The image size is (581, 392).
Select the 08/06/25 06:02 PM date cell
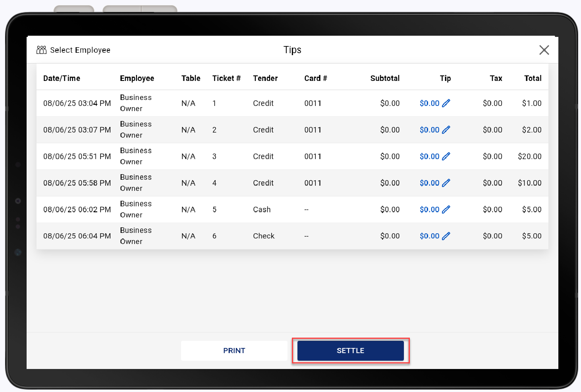[x=77, y=209]
